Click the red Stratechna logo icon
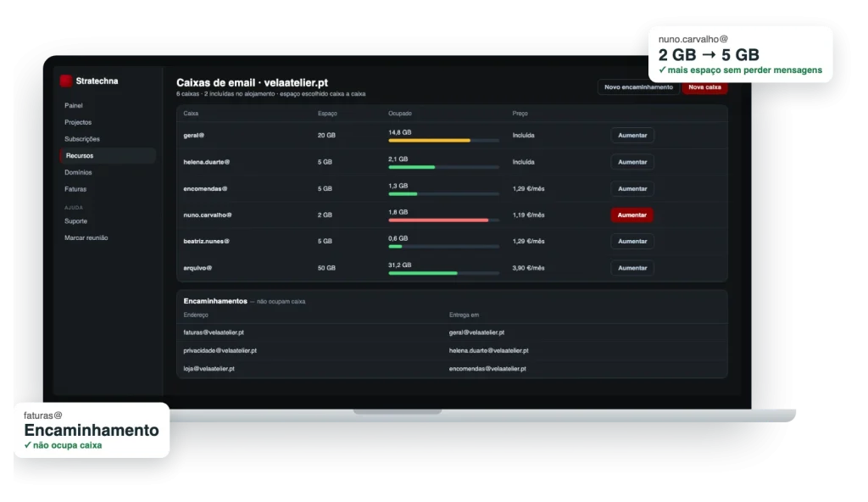The image size is (868, 502). (66, 81)
